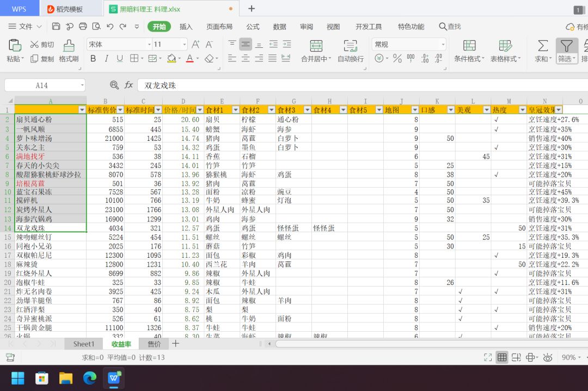This screenshot has height=391, width=588.
Task: Toggle italic formatting
Action: pyautogui.click(x=106, y=59)
